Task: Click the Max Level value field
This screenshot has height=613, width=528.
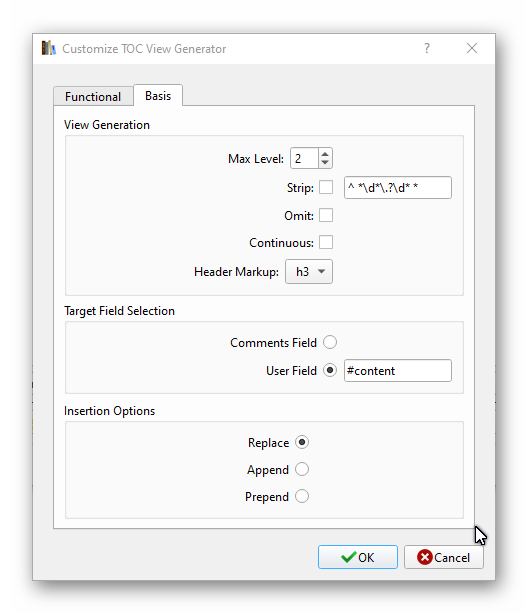Action: click(304, 158)
